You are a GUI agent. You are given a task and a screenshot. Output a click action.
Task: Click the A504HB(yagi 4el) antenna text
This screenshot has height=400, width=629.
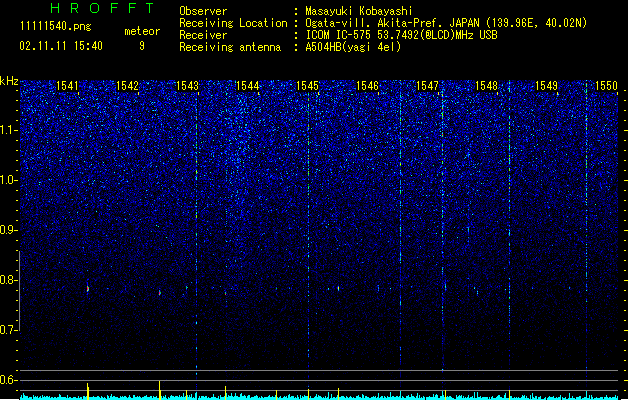point(353,47)
